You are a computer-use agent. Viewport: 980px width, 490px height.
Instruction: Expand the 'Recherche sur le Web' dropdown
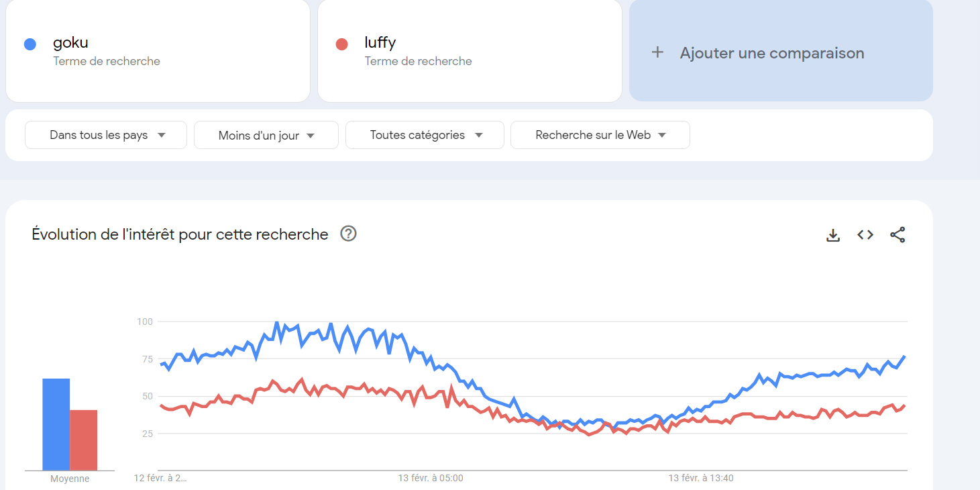[600, 135]
